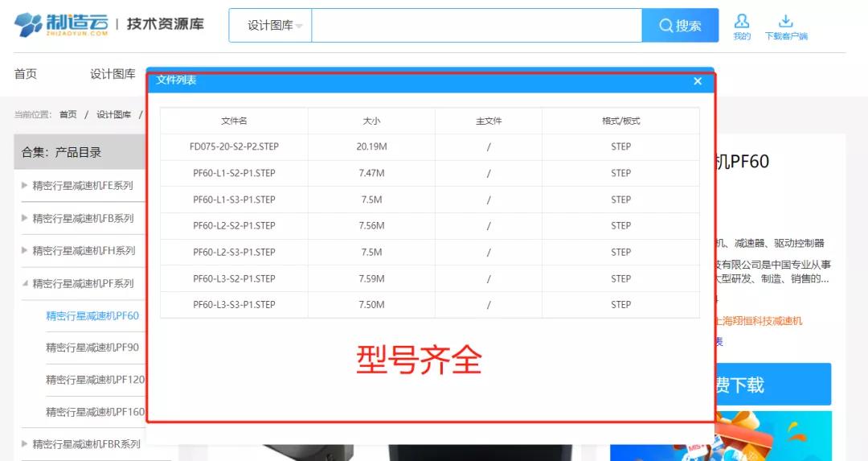Select file PF60-L1-S3-P1.STEP
This screenshot has height=461, width=868.
coord(234,200)
